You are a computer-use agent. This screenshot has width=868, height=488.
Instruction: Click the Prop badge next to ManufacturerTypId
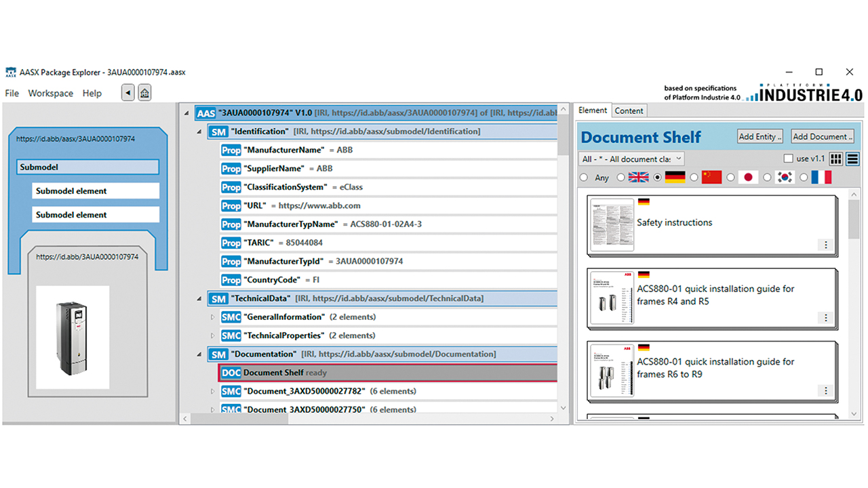pos(231,262)
